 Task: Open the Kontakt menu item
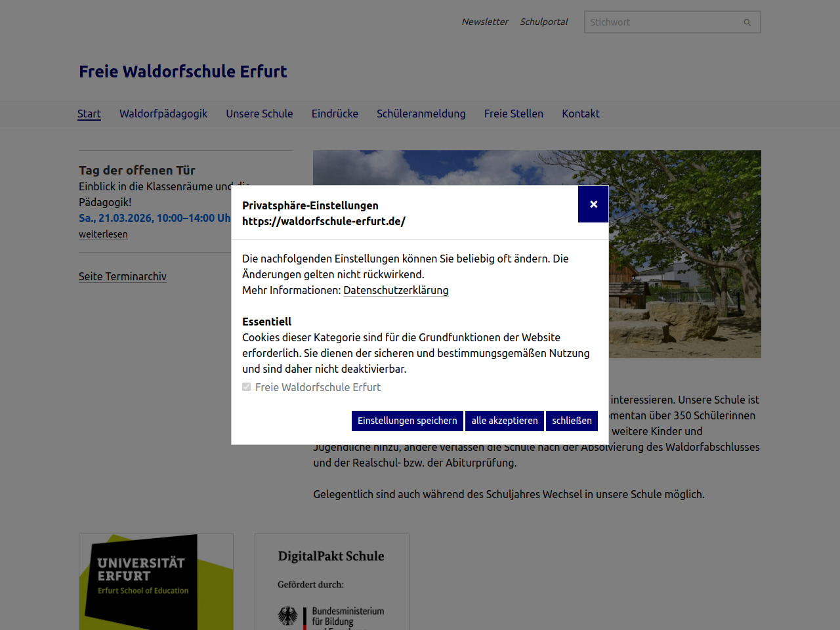coord(581,114)
